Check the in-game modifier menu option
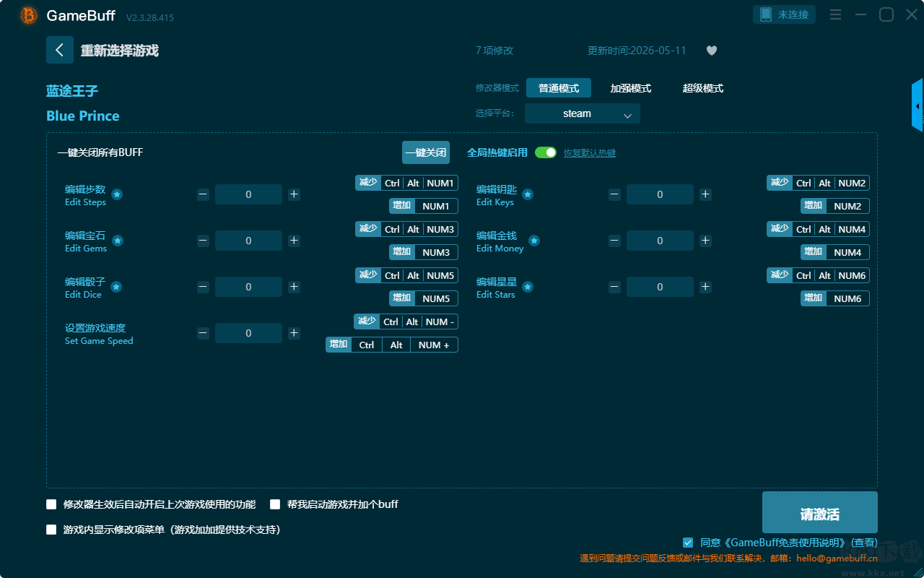 point(51,530)
